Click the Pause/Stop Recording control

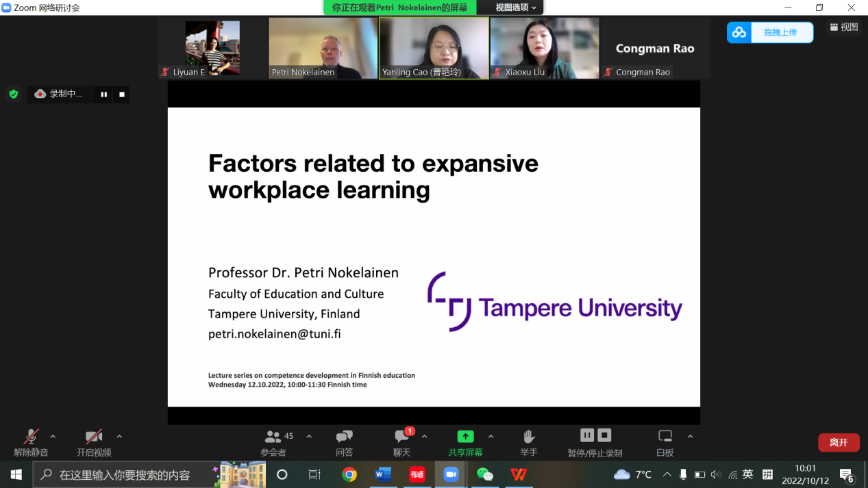tap(595, 442)
